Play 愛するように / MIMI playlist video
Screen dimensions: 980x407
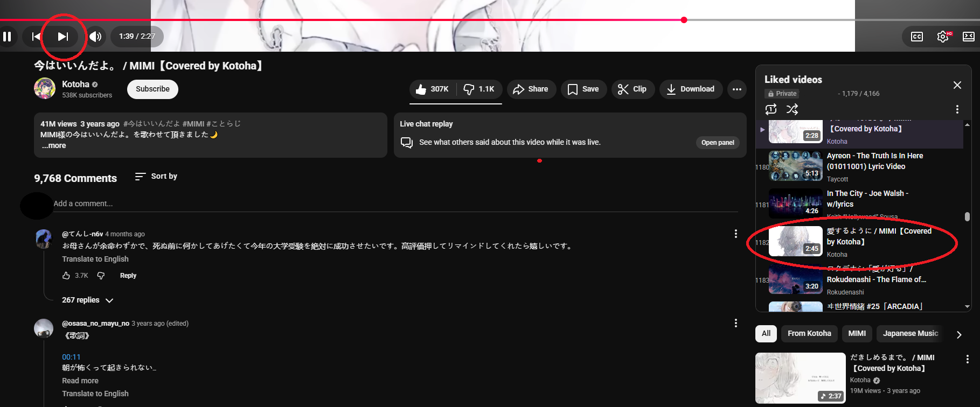[x=859, y=241]
